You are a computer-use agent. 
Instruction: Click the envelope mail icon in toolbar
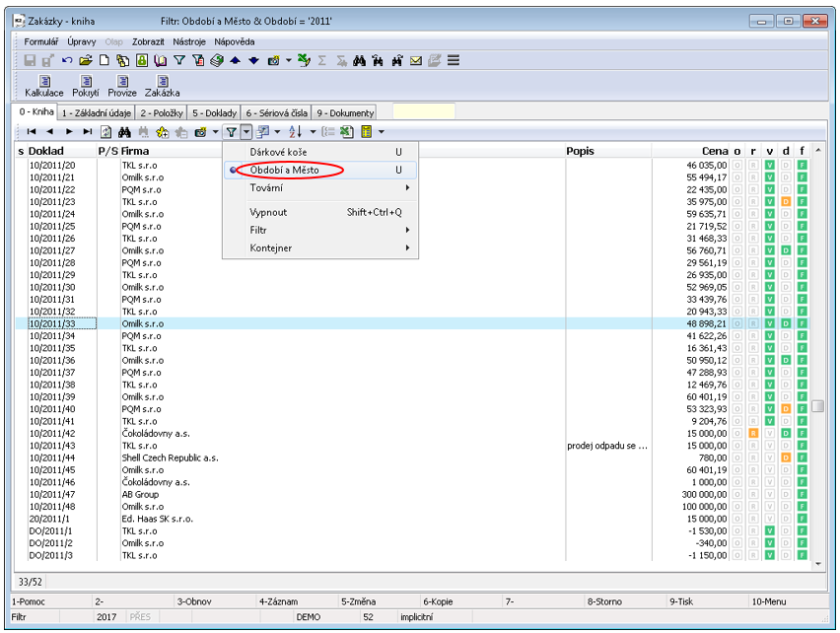click(416, 60)
